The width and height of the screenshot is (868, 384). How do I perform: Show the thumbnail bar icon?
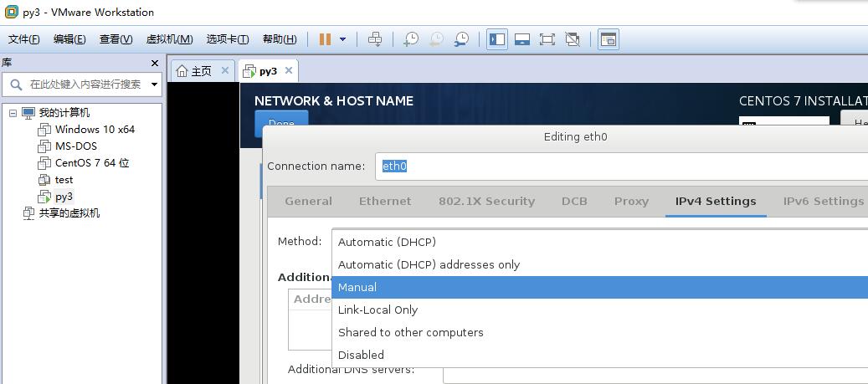point(522,39)
